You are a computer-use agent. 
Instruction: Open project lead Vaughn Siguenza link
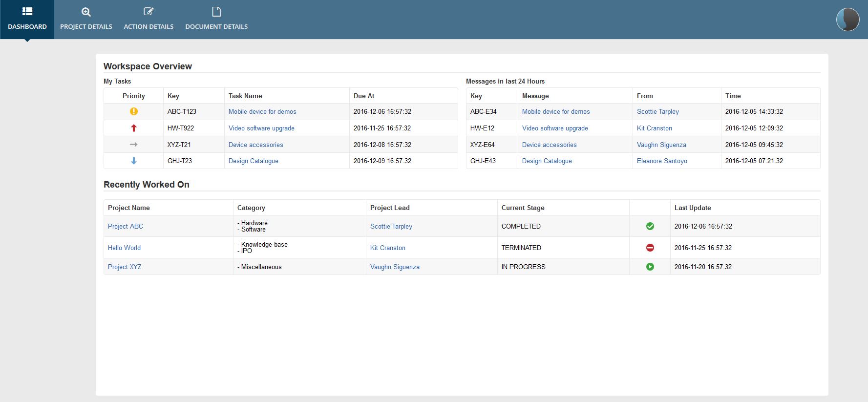coord(395,267)
